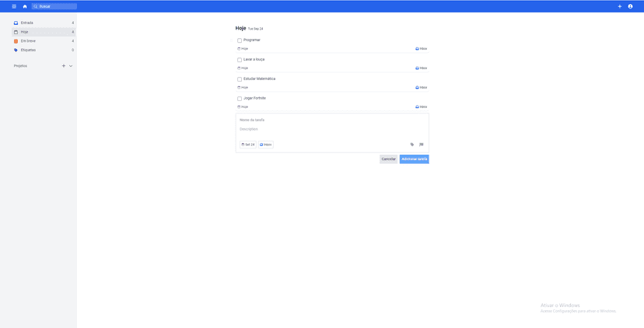Go to Entrada in sidebar

(26, 23)
